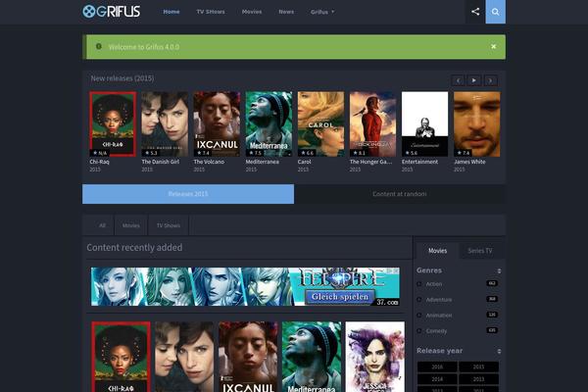Open Entertainment carousel poster
The image size is (588, 392).
pyautogui.click(x=425, y=124)
